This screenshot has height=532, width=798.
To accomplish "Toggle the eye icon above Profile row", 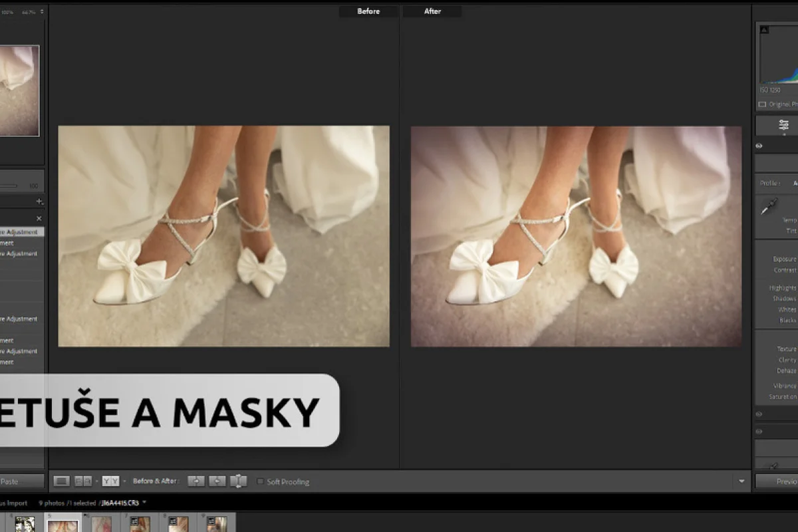I will [x=759, y=146].
